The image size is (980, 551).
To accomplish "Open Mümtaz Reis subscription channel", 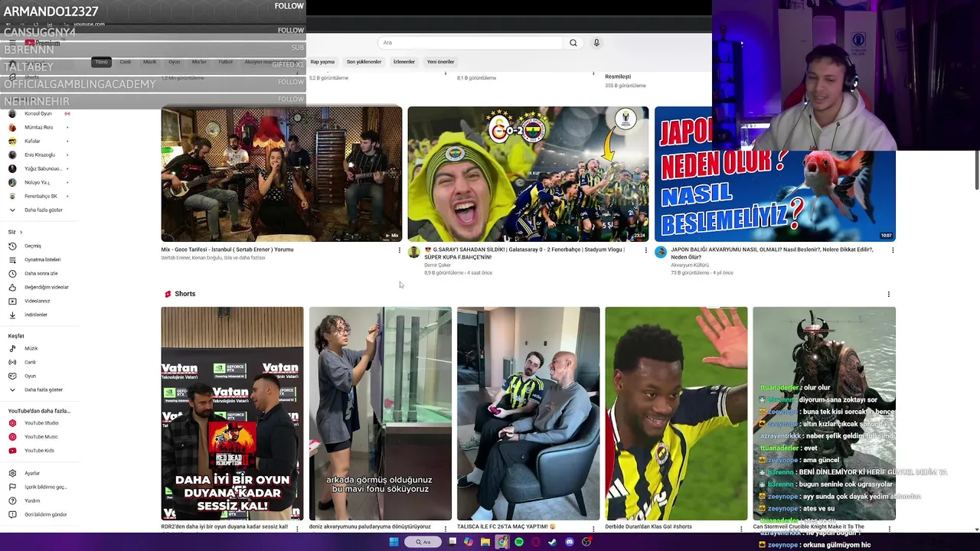I will (x=38, y=127).
